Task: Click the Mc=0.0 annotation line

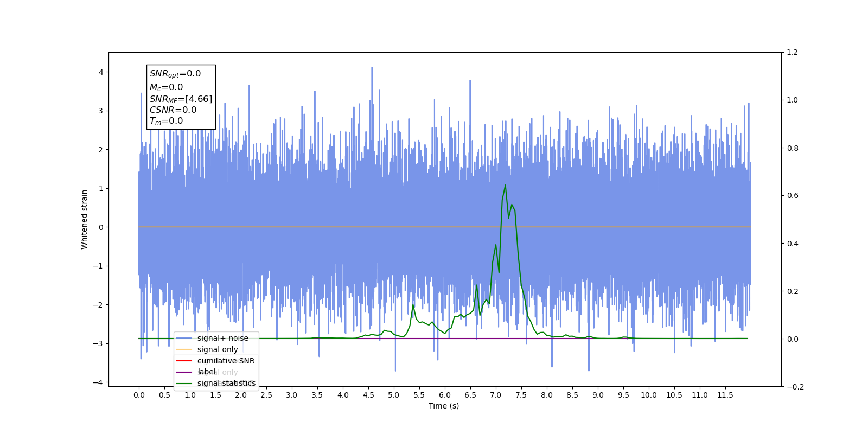Action: [166, 87]
